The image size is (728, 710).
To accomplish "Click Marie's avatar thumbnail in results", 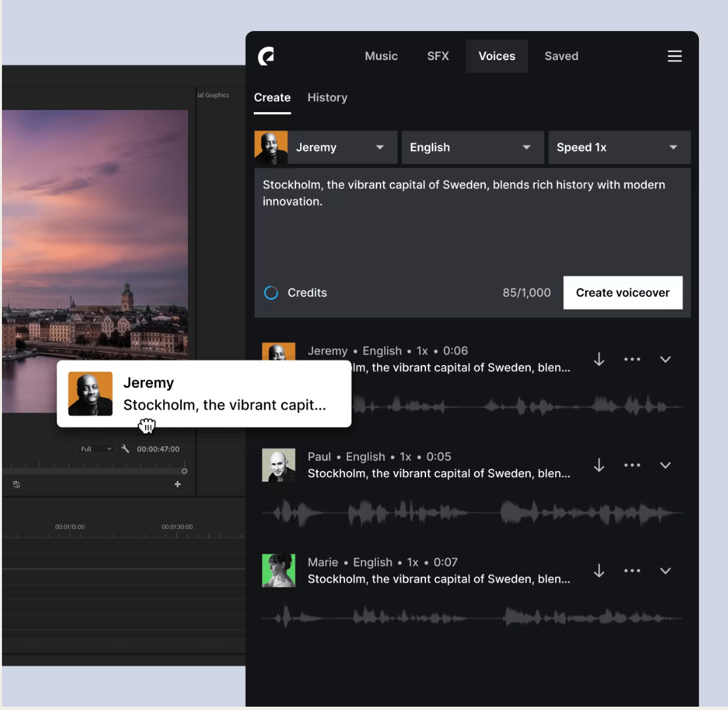I will [x=278, y=570].
